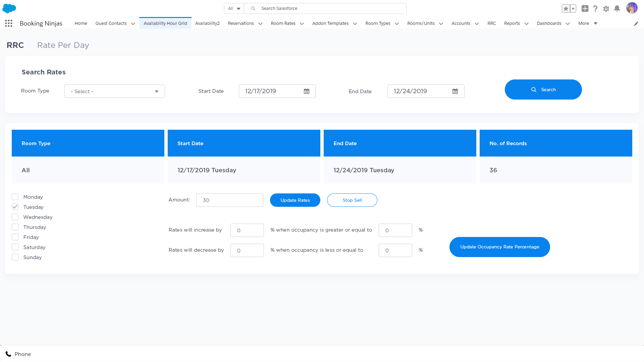The image size is (644, 362).
Task: Open the help question mark icon
Action: (595, 9)
